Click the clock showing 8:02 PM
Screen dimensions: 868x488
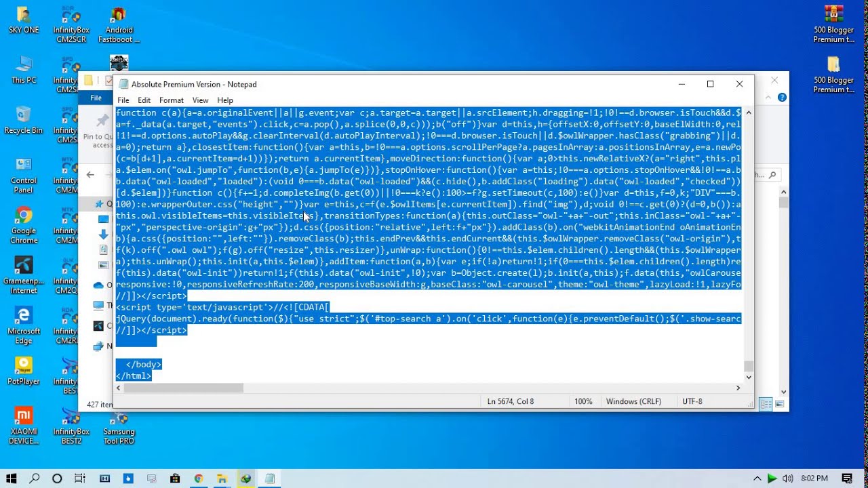coord(814,479)
